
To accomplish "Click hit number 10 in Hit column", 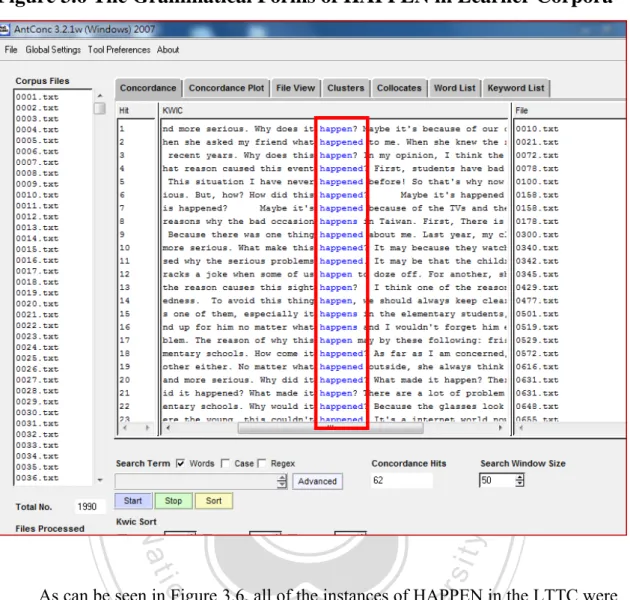I will pyautogui.click(x=125, y=248).
